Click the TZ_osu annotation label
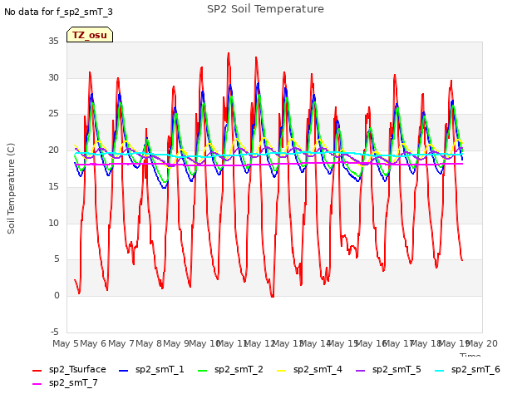532x399 pixels. [90, 35]
